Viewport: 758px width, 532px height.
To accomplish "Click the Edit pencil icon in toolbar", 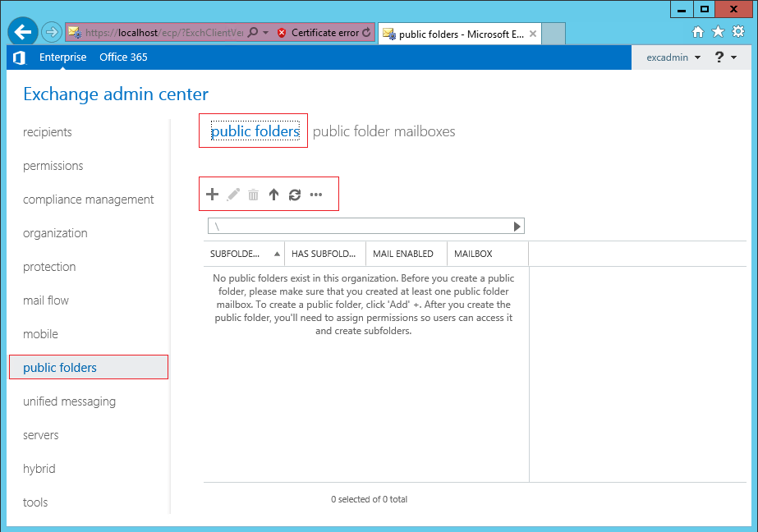I will point(233,195).
